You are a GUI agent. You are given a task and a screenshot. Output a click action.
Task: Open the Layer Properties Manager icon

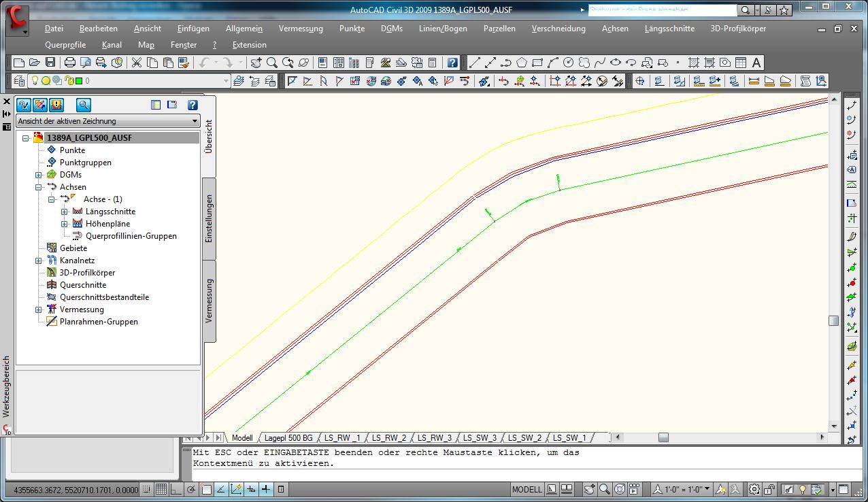[x=19, y=81]
